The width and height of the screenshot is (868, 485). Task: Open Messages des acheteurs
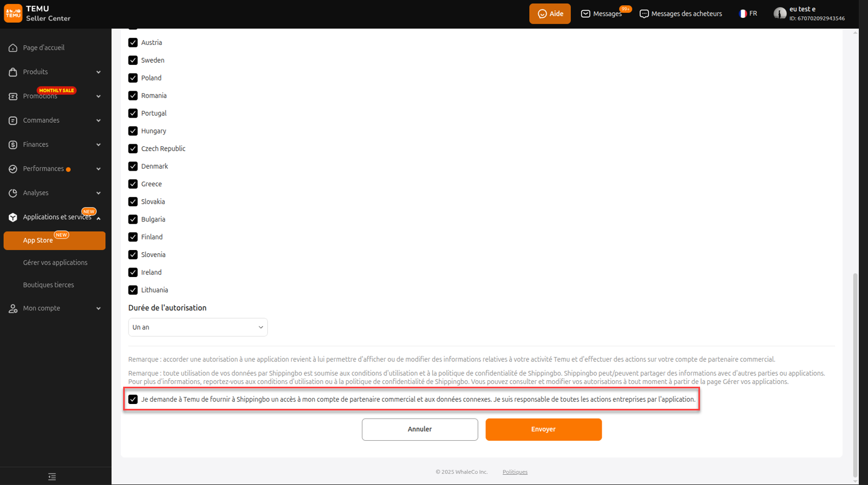click(687, 14)
